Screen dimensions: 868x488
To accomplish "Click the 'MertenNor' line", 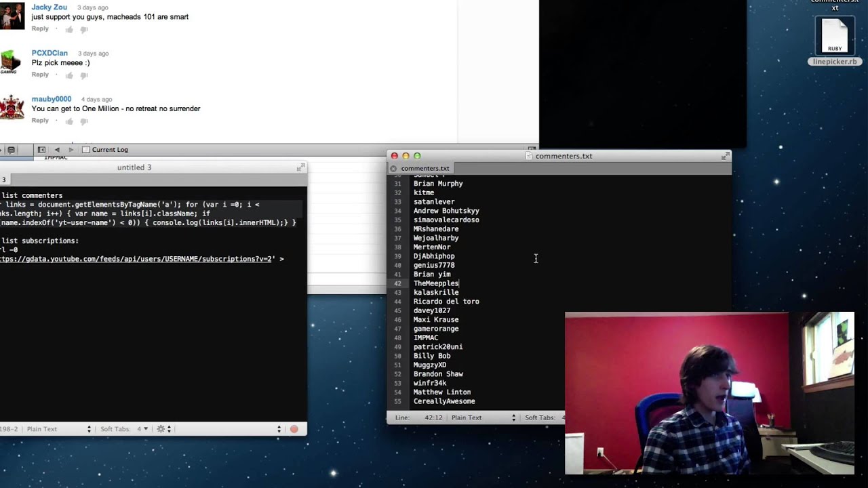I will point(432,247).
